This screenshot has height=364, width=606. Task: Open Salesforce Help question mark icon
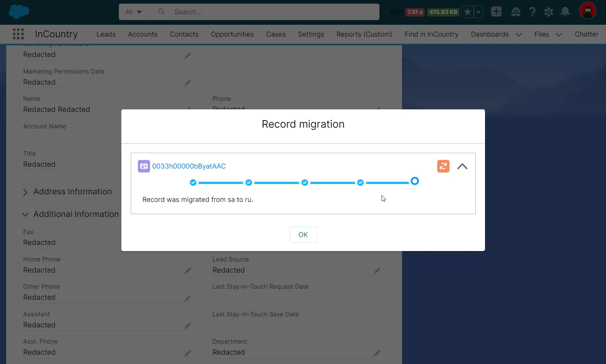coord(532,11)
